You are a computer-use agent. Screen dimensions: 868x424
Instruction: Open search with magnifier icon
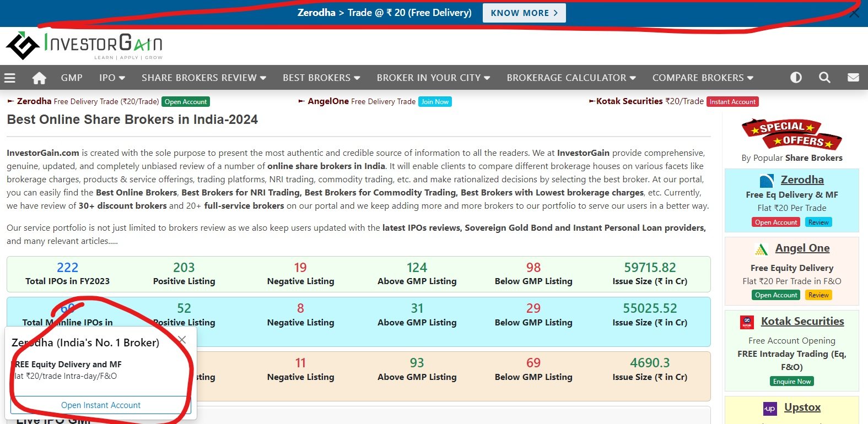(824, 78)
